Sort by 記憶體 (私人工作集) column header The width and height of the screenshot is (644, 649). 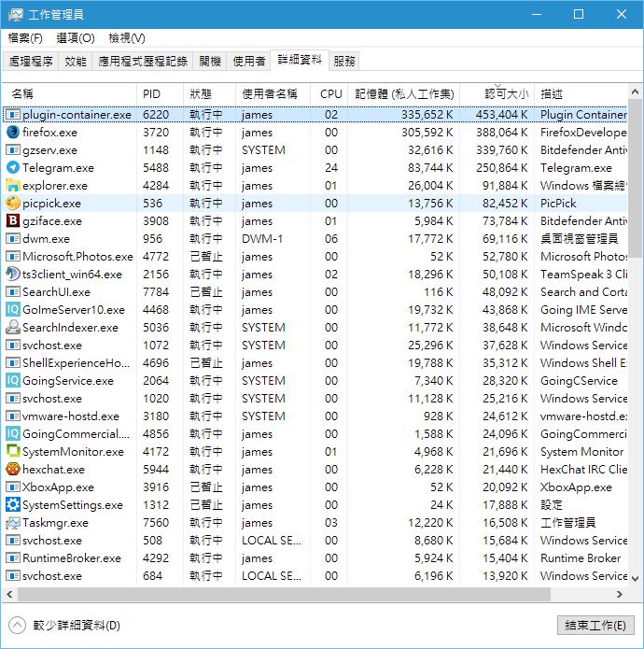click(404, 94)
